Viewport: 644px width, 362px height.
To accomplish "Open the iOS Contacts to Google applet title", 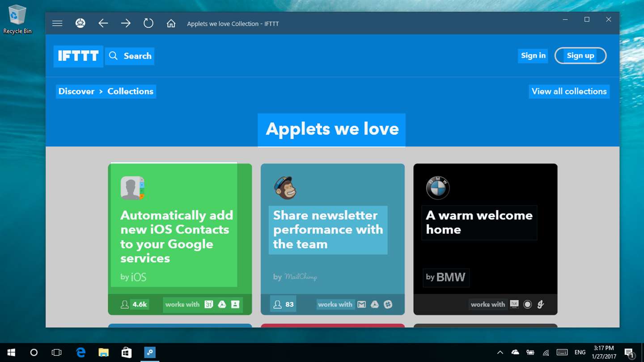I will [177, 236].
